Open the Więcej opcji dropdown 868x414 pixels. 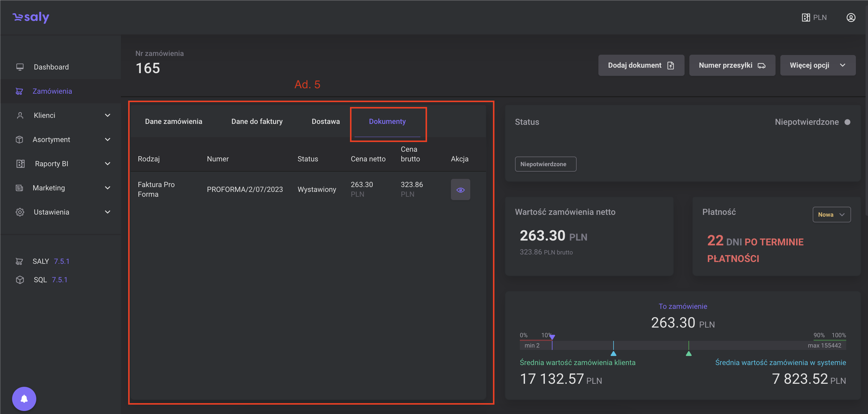(x=818, y=65)
